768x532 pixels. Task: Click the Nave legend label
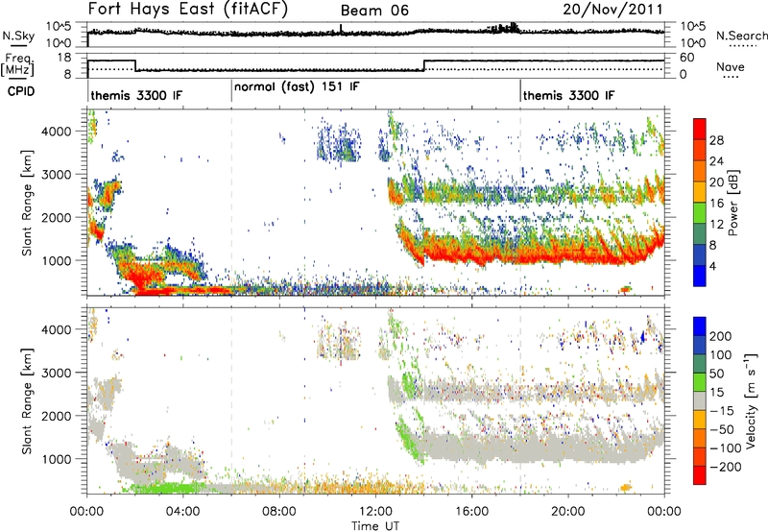pyautogui.click(x=731, y=66)
